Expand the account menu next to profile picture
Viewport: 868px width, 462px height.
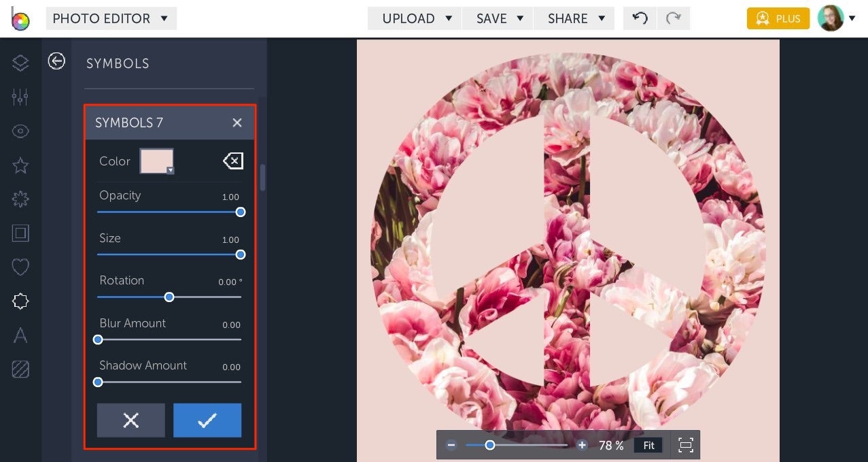[852, 18]
